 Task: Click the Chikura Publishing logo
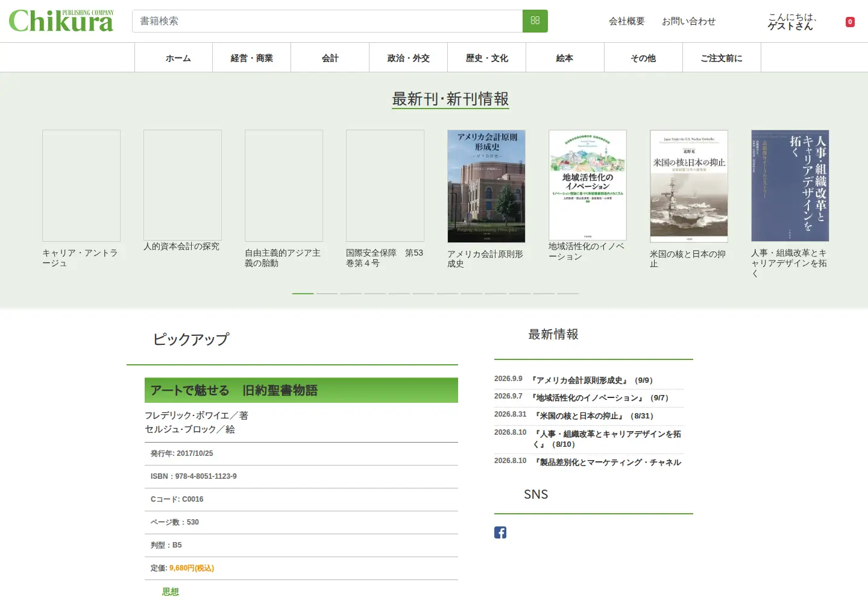[61, 21]
